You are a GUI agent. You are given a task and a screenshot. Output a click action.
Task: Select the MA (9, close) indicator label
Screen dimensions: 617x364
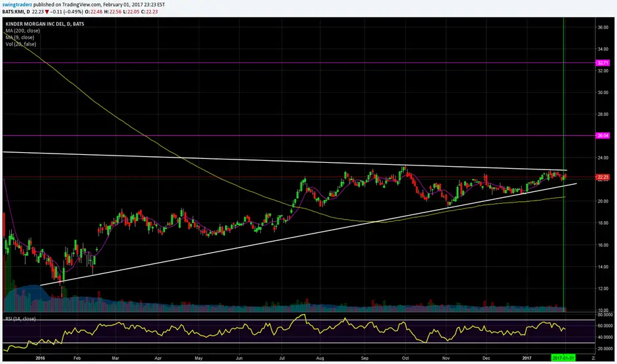coord(20,37)
